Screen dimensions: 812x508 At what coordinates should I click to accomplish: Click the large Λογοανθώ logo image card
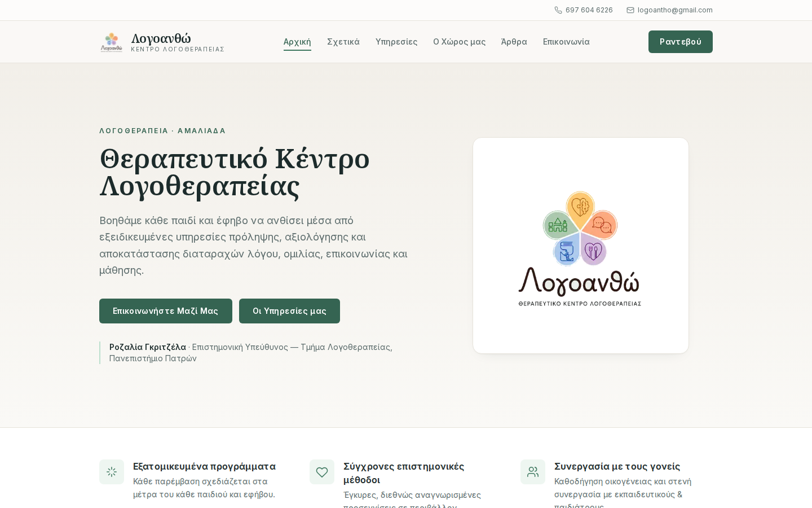[x=581, y=246]
